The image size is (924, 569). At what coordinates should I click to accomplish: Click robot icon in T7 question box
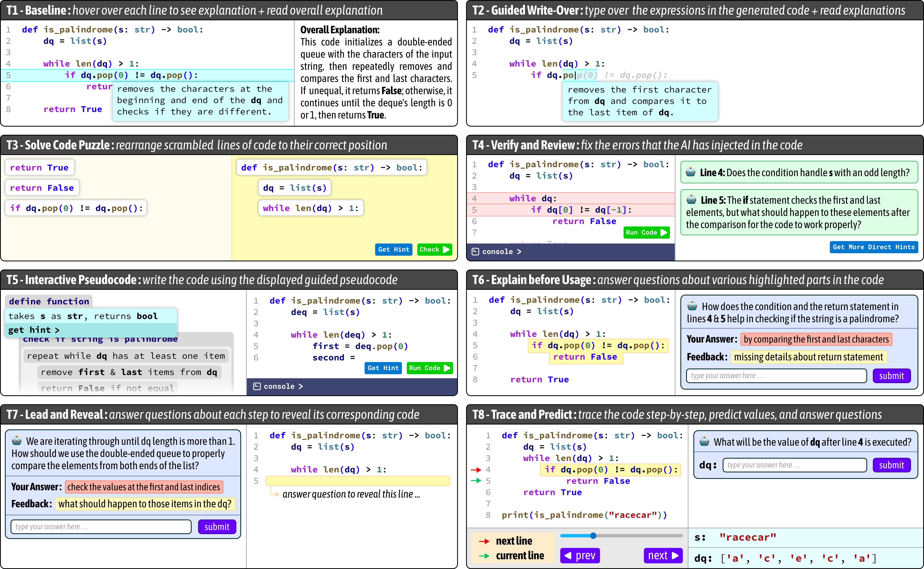click(17, 440)
